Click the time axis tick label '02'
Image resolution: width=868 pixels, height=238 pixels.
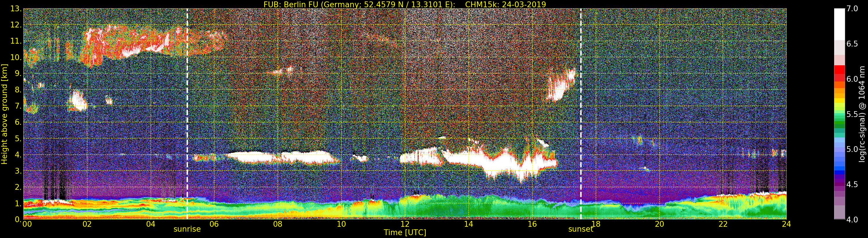(87, 224)
